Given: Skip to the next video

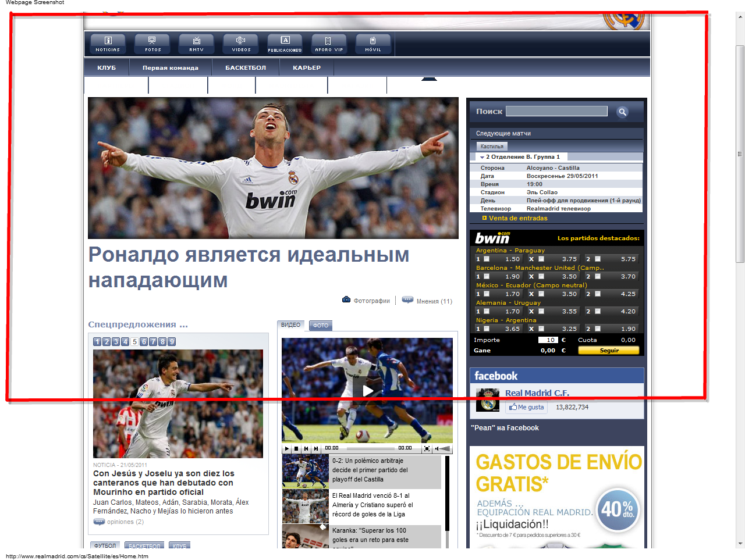Looking at the screenshot, I should (x=316, y=448).
